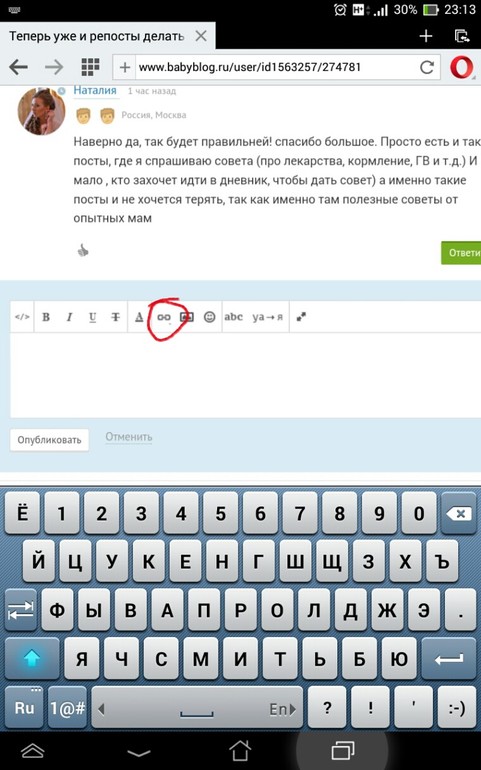This screenshot has height=770, width=481.
Task: Expand editor to fullscreen mode
Action: [x=301, y=317]
